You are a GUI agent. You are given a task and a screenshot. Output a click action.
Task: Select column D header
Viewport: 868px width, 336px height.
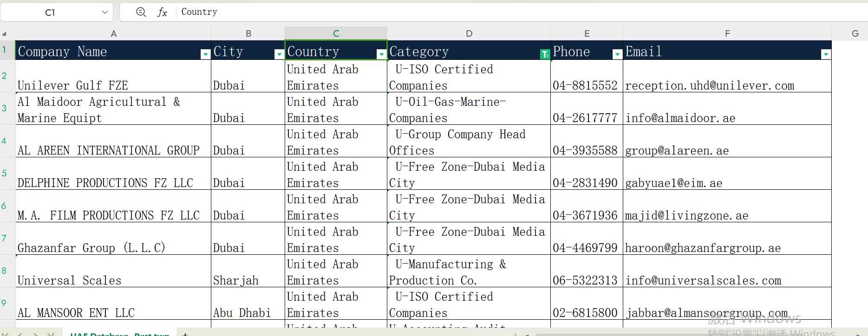469,33
